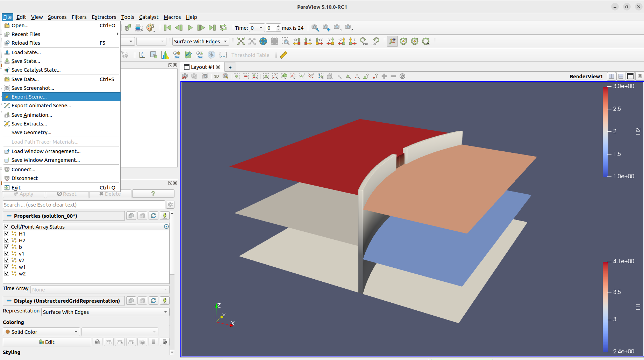Image resolution: width=644 pixels, height=360 pixels.
Task: Rotate view 90 degrees counterclockwise
Action: click(375, 41)
